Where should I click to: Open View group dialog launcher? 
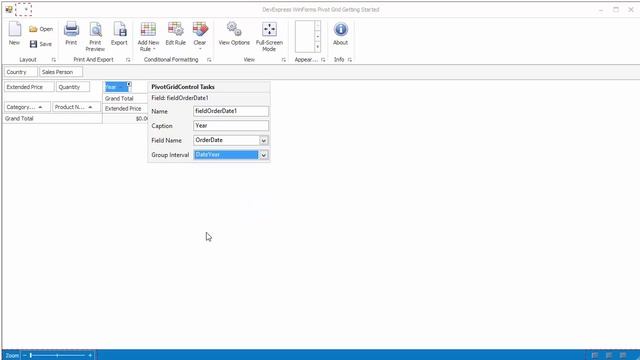[x=284, y=60]
